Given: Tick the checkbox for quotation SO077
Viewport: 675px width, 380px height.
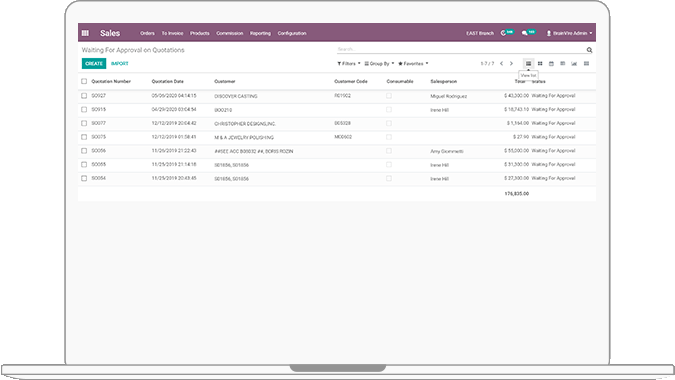Looking at the screenshot, I should [84, 124].
